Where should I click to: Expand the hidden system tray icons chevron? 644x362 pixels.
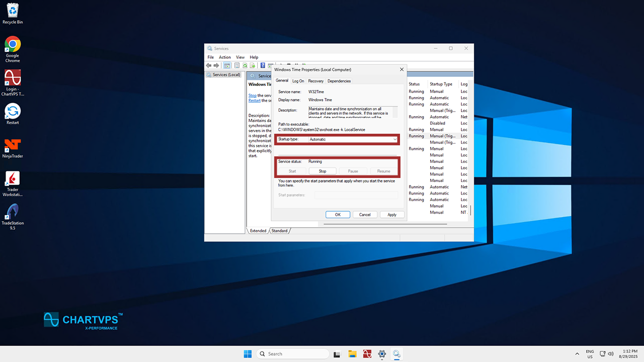click(x=577, y=354)
